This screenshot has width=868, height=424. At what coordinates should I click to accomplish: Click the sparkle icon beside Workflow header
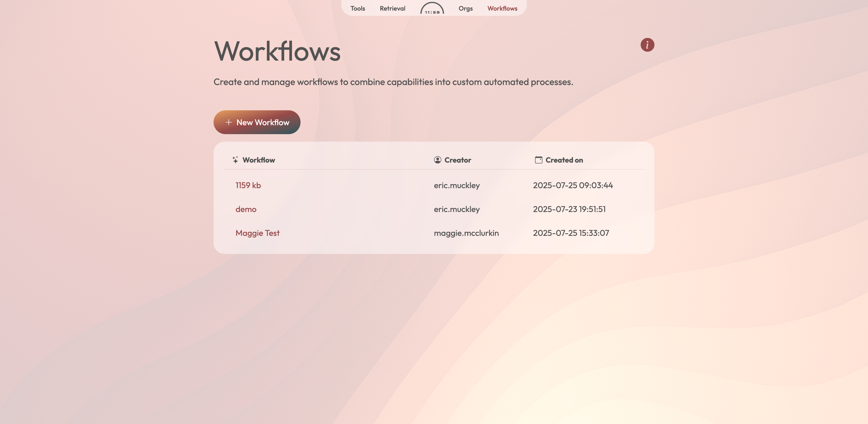(235, 160)
